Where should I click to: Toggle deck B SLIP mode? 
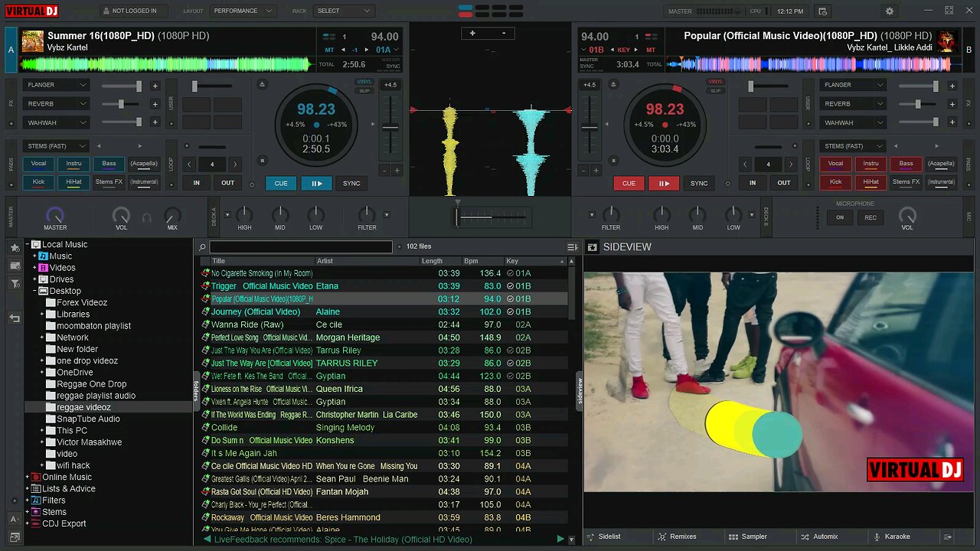pos(716,90)
